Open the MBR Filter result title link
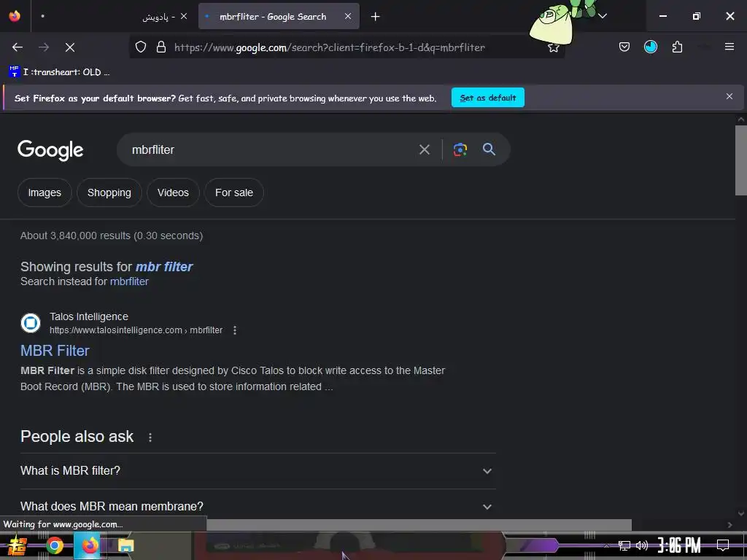747x560 pixels. tap(55, 351)
